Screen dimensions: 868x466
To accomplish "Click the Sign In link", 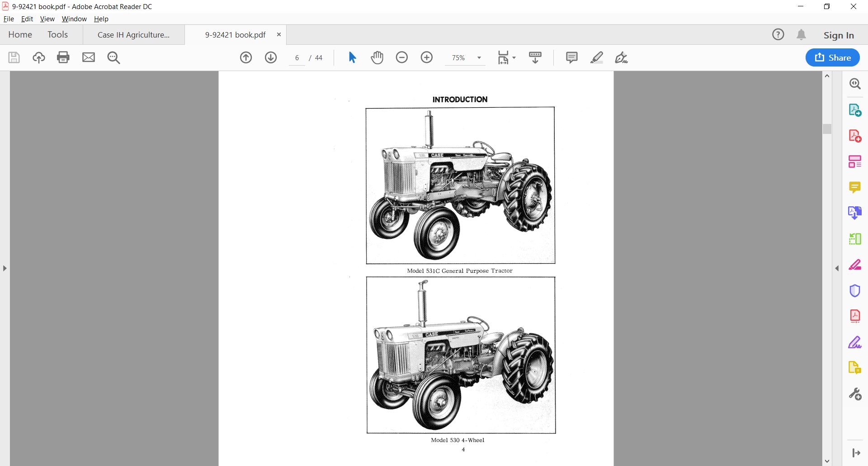I will click(x=839, y=35).
